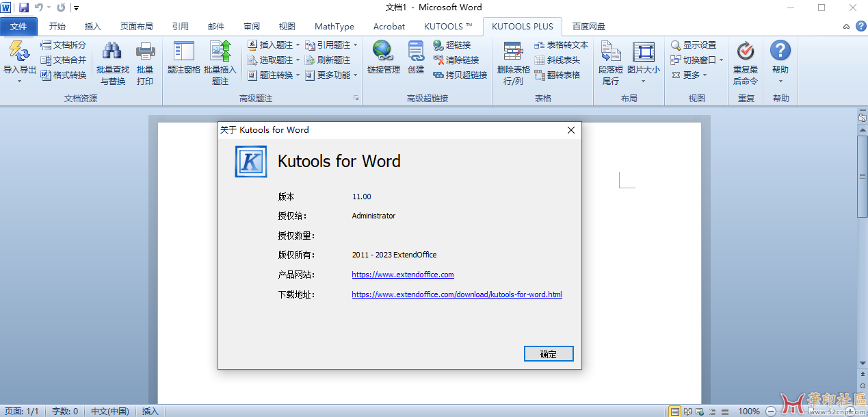Switch to the 页面布局 Page Layout tab
This screenshot has width=868, height=417.
tap(137, 27)
